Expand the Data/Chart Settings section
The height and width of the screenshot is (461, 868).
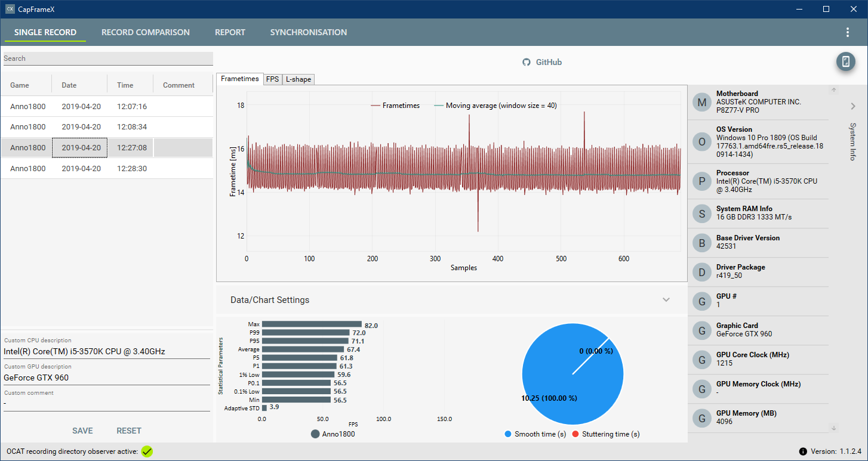tap(666, 300)
